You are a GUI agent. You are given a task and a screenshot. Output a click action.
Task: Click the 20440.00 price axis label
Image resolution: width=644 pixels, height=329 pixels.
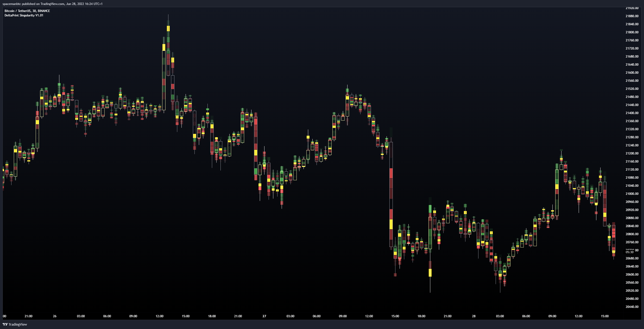point(632,307)
